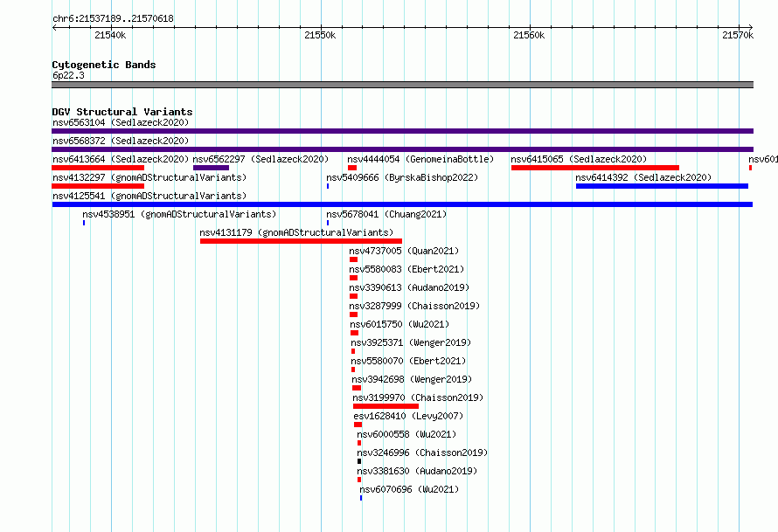This screenshot has width=778, height=532.
Task: Click the 21560k ruler tick label
Action: click(x=529, y=35)
